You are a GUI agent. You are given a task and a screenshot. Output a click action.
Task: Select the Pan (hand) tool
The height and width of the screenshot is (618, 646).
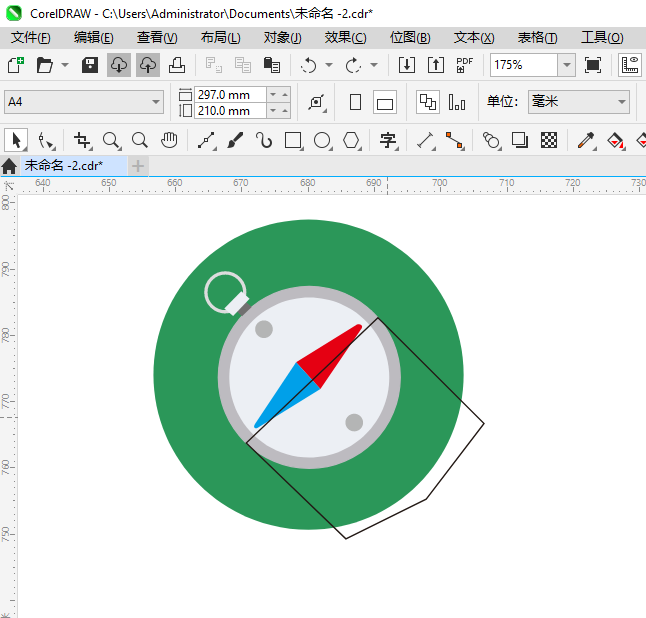tap(170, 140)
